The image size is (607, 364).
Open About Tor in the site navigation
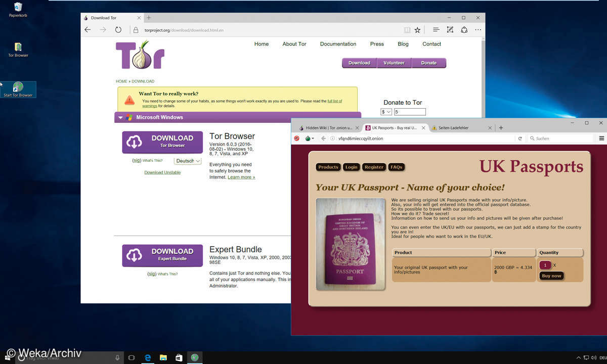(294, 44)
